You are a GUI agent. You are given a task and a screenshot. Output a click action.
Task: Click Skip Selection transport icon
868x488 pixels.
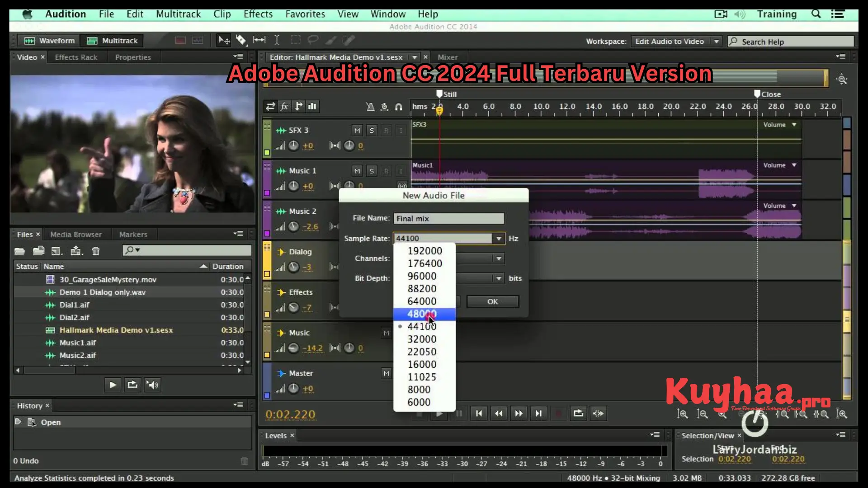click(x=598, y=413)
